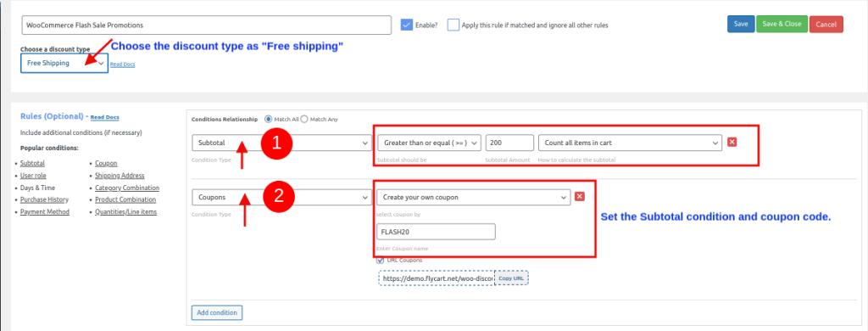This screenshot has width=868, height=331.
Task: Remove the Coupons condition with red X
Action: pyautogui.click(x=580, y=197)
